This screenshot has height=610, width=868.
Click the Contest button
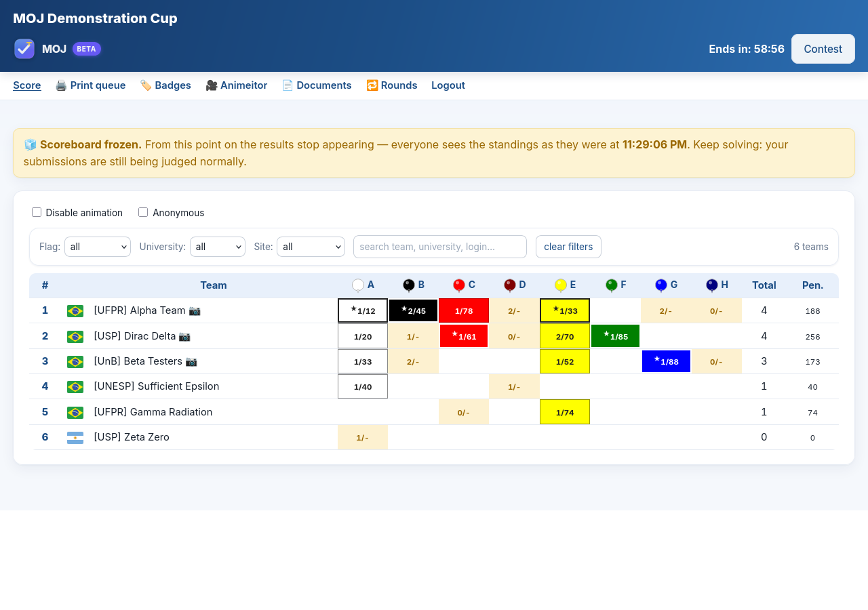823,49
